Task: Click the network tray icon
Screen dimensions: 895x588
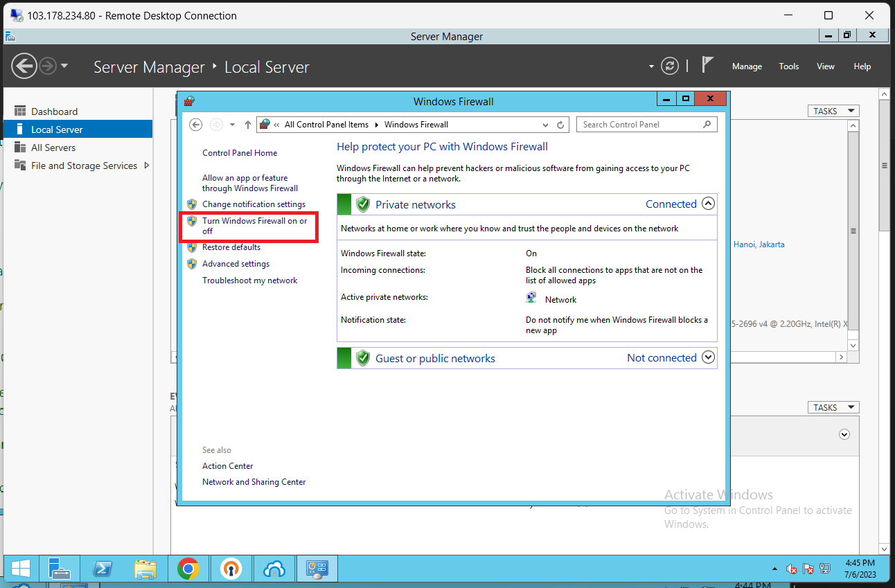Action: tap(825, 569)
